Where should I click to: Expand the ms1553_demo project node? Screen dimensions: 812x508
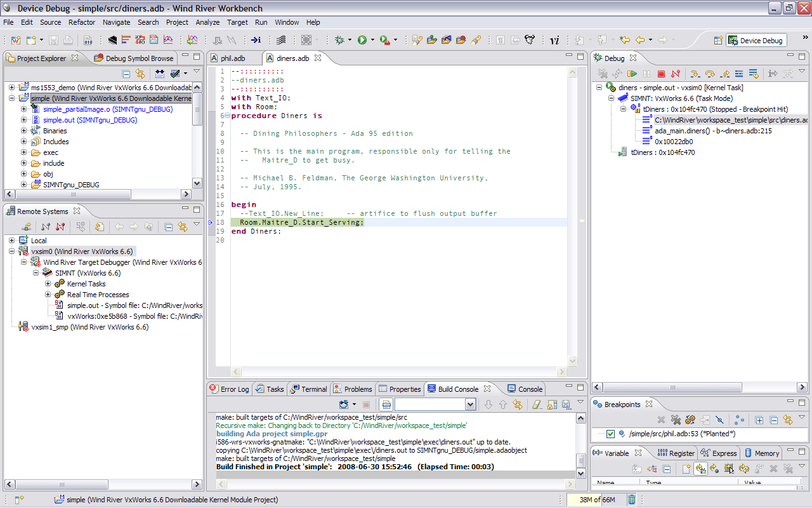pos(12,87)
